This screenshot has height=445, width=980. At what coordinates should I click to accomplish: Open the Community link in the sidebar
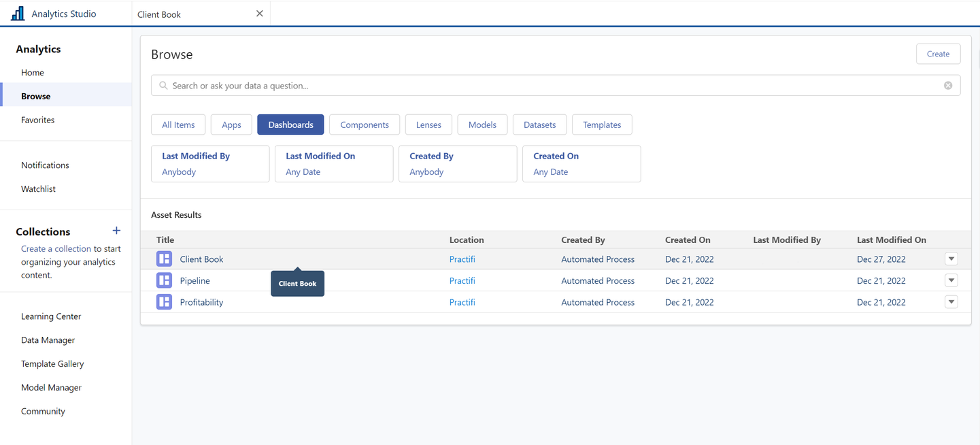pos(43,411)
